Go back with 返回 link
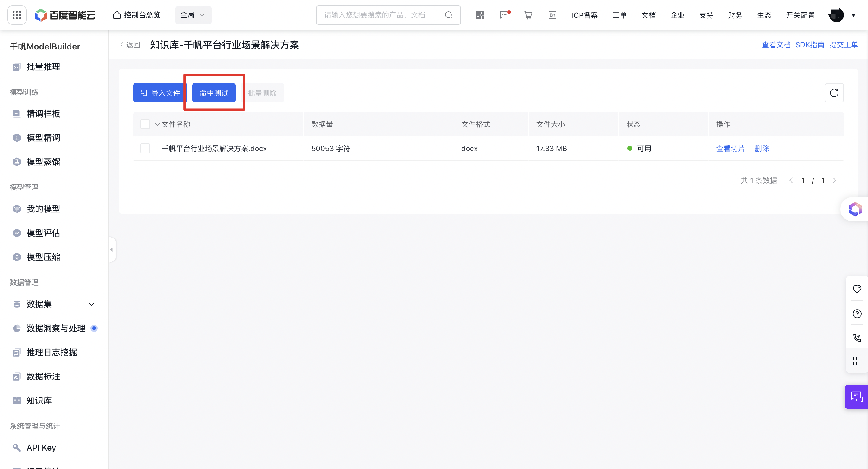This screenshot has width=868, height=469. click(130, 45)
